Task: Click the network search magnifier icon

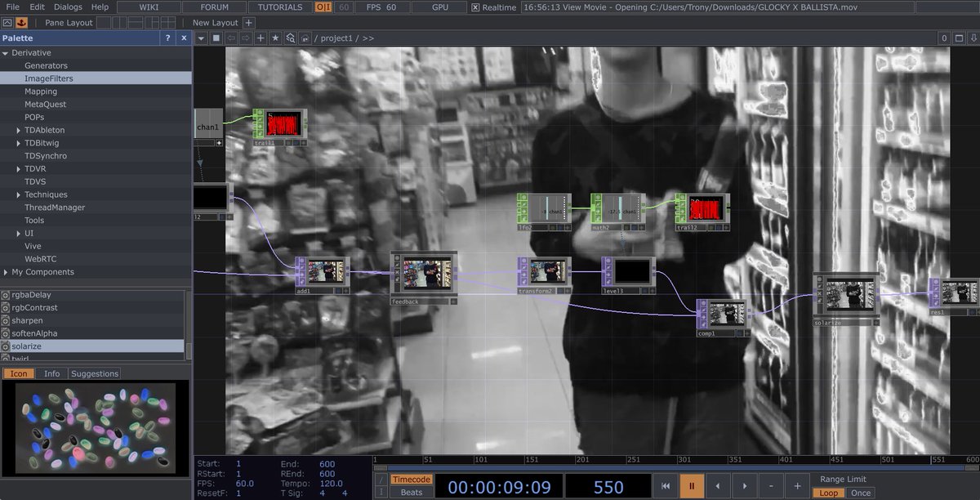Action: [290, 38]
